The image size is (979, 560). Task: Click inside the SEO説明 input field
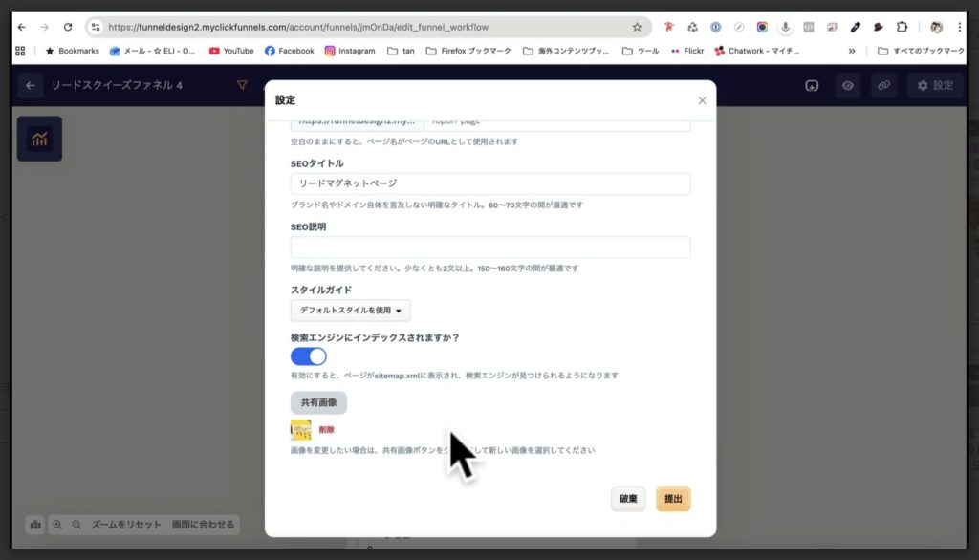point(489,247)
